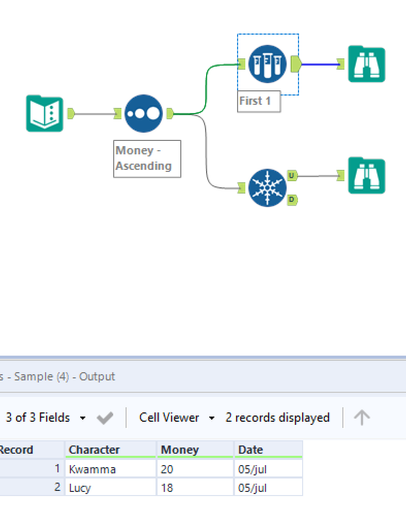
Task: Click the Record column header
Action: pyautogui.click(x=32, y=450)
